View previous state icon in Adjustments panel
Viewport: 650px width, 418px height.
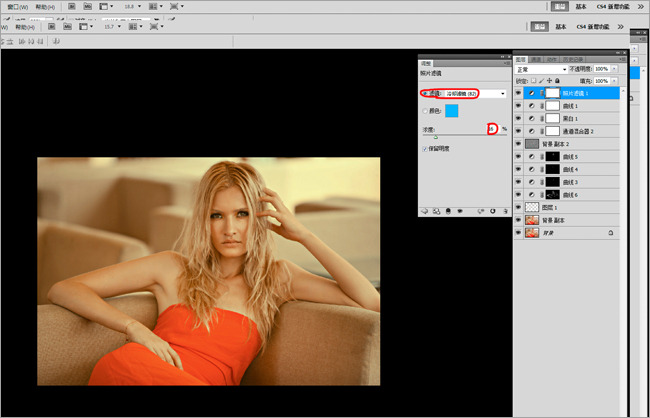click(481, 211)
